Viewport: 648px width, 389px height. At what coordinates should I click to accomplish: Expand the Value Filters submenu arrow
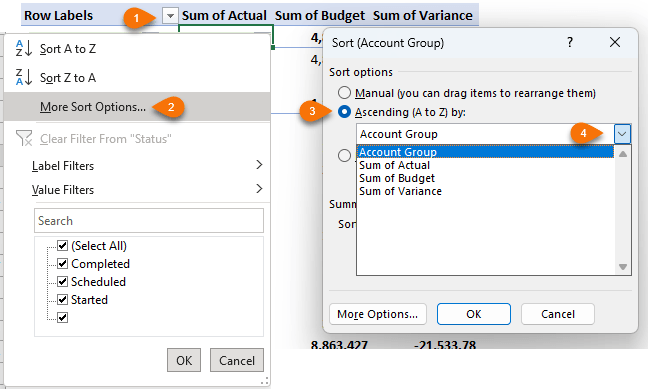click(259, 189)
